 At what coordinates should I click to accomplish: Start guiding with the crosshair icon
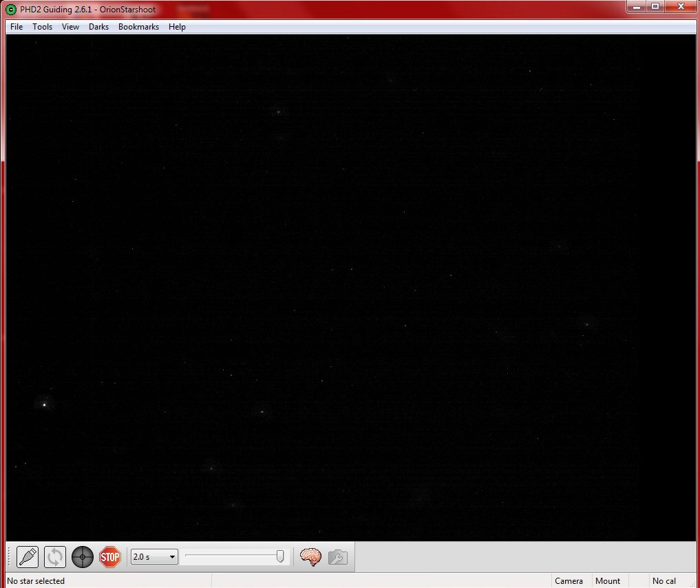83,557
